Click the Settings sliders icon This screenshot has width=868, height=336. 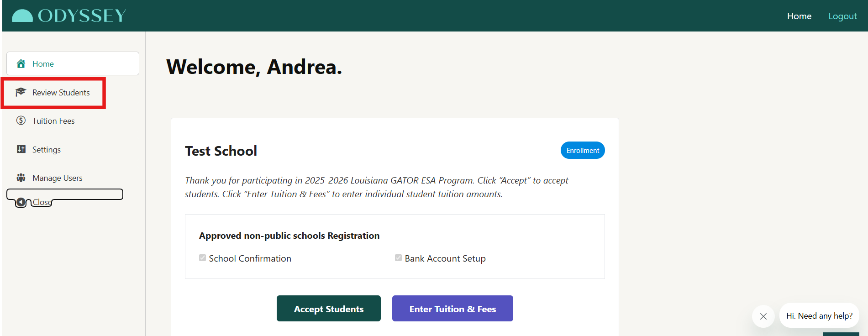tap(21, 149)
